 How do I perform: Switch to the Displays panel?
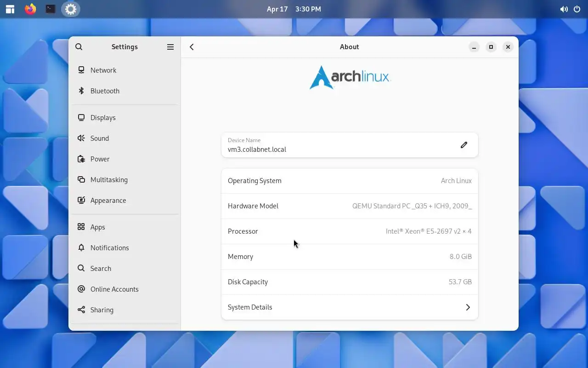[x=125, y=117]
